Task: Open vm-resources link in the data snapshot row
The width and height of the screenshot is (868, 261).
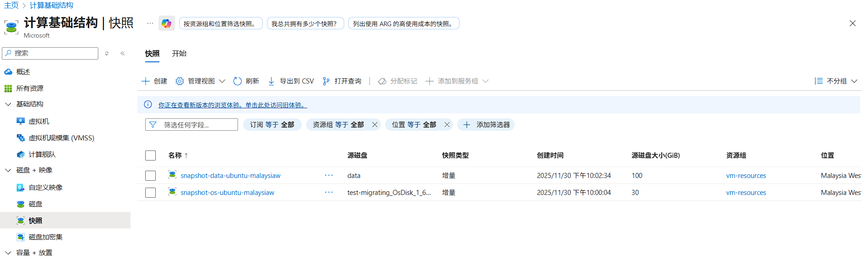Action: click(746, 176)
